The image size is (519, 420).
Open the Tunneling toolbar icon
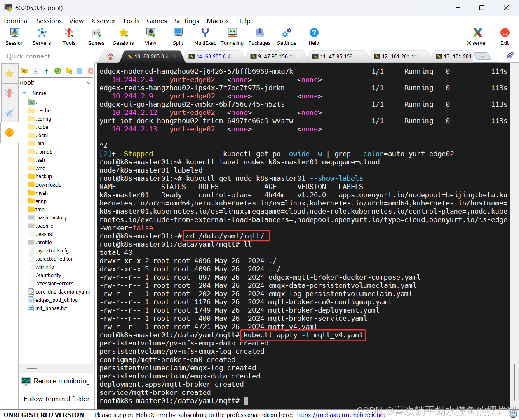pyautogui.click(x=232, y=37)
